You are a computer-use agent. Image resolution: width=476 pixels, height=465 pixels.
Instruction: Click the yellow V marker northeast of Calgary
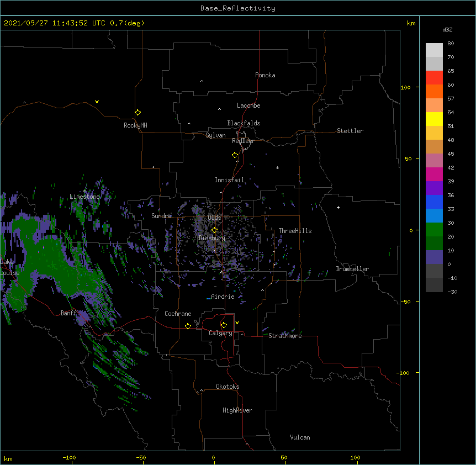(x=237, y=323)
